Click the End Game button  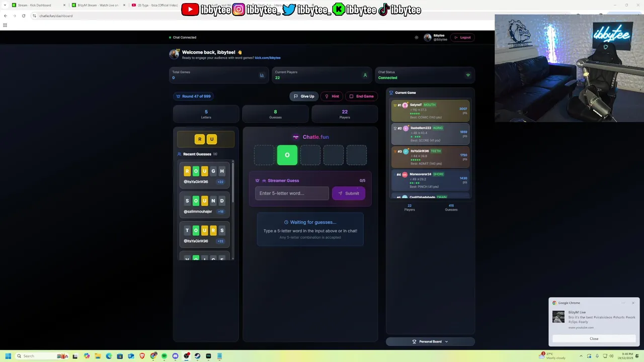[x=361, y=96]
